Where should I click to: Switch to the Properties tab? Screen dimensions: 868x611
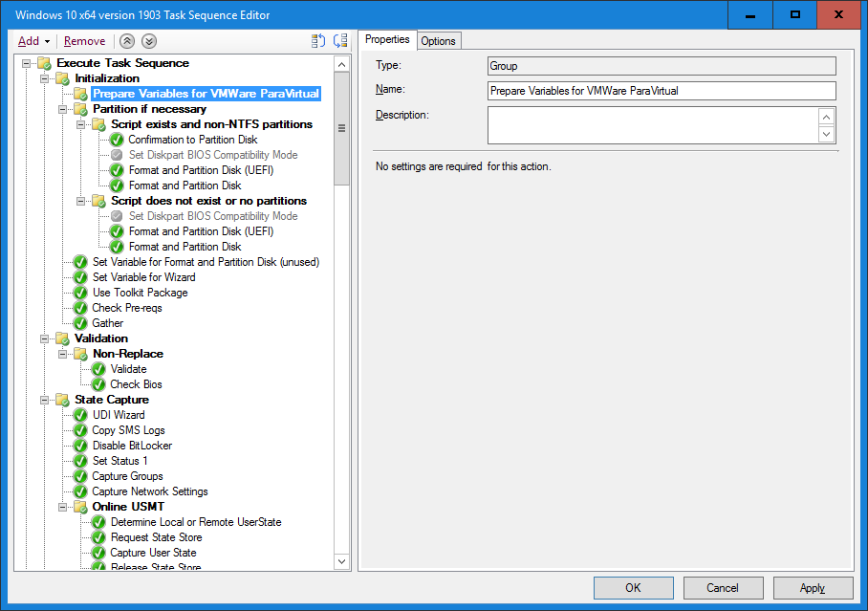(387, 39)
